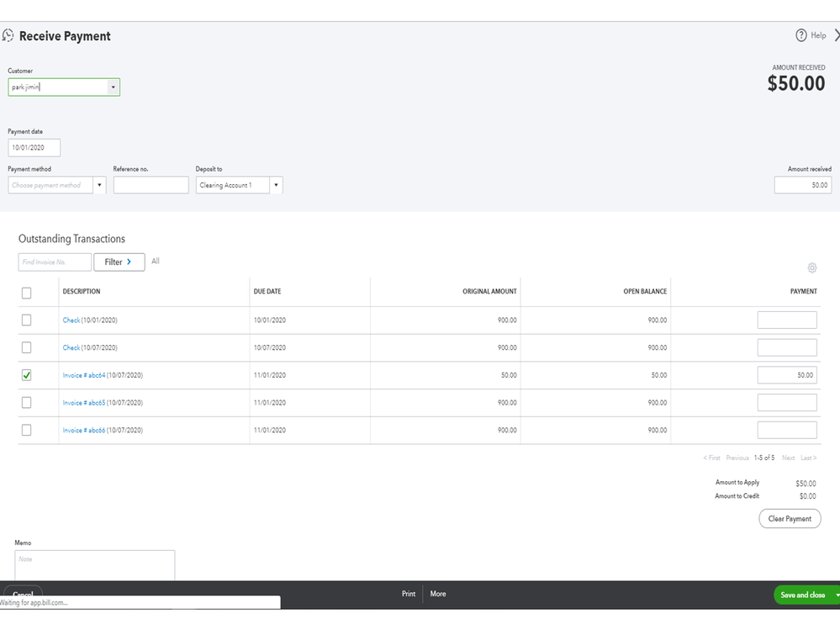
Task: Click the Choose payment method field
Action: coord(50,185)
